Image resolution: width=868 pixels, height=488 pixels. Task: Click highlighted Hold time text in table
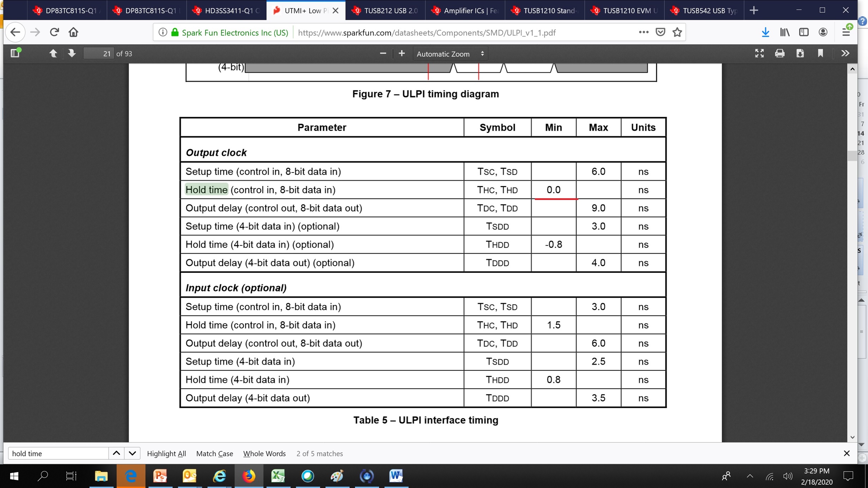click(206, 190)
